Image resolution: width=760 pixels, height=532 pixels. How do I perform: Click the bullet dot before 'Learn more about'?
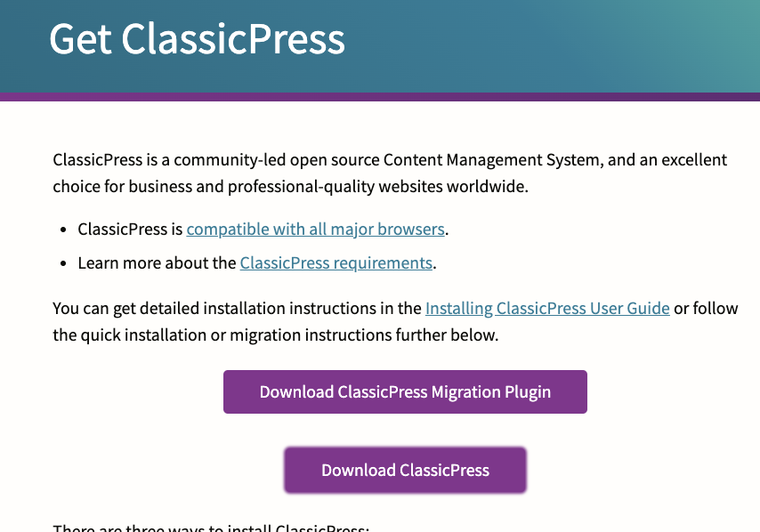point(63,263)
